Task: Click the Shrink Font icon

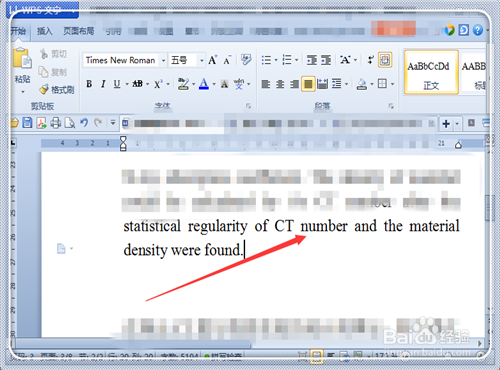Action: click(227, 60)
